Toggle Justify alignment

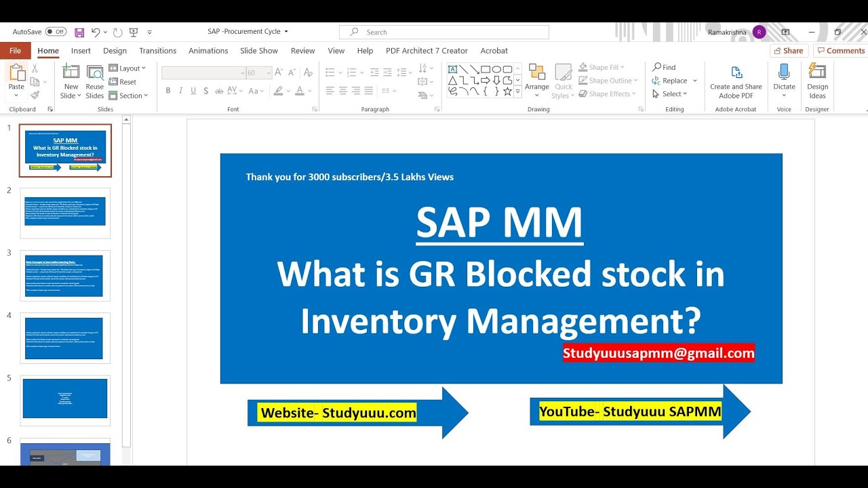(369, 91)
